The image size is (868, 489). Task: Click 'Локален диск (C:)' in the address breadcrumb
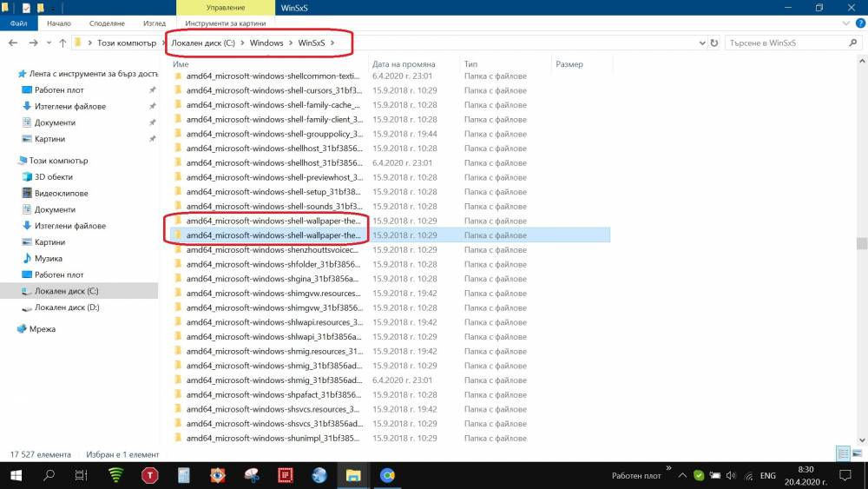(203, 43)
